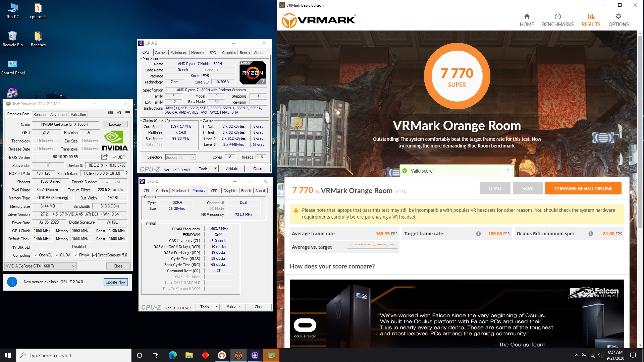Toggle OpenCL computing checkbox
Viewport: 644px width, 362px height.
(36, 255)
